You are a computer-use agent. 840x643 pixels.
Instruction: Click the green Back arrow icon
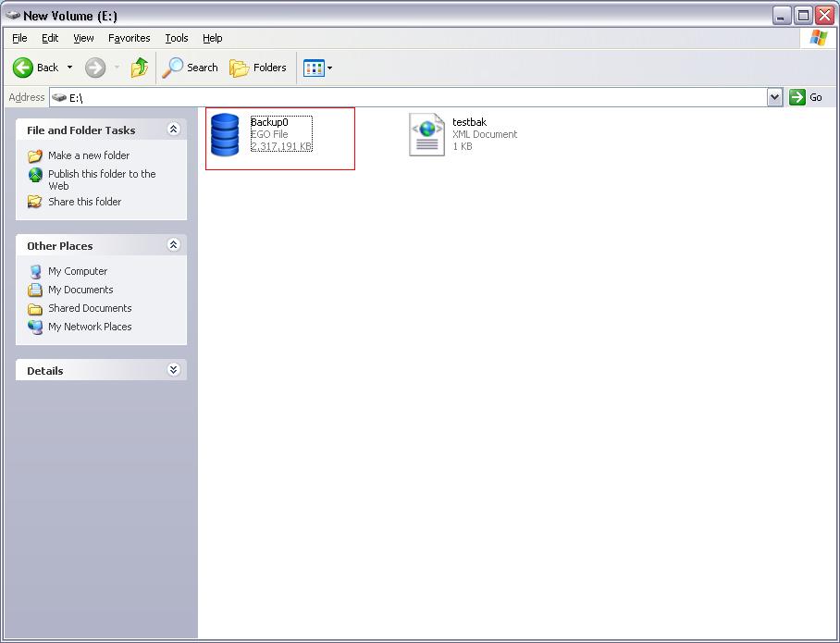pos(23,68)
